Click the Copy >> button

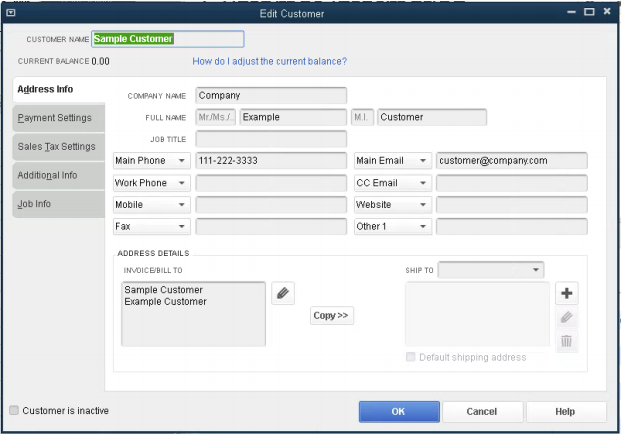331,315
